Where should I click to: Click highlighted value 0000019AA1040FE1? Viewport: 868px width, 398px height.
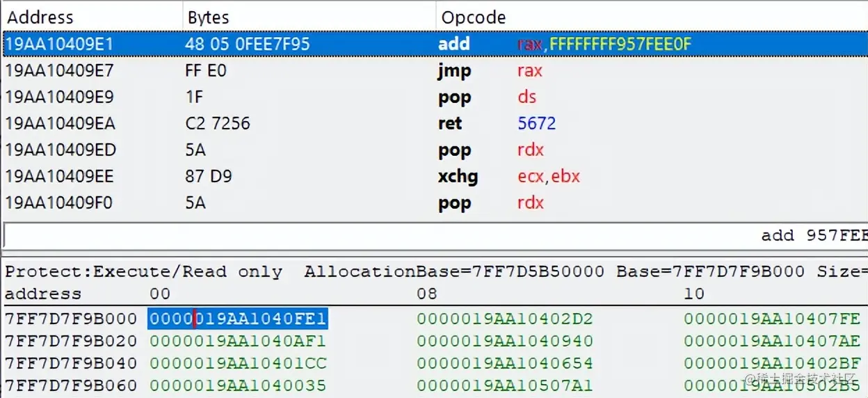coord(238,319)
